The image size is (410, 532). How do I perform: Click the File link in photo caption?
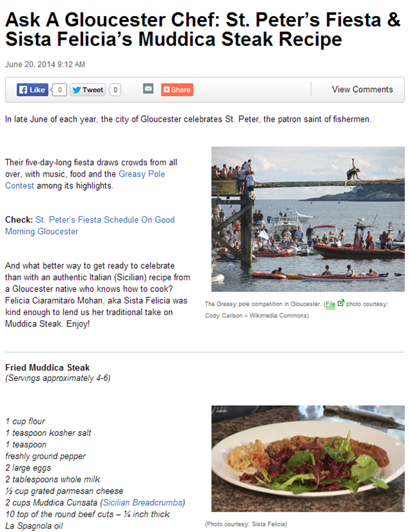point(330,304)
